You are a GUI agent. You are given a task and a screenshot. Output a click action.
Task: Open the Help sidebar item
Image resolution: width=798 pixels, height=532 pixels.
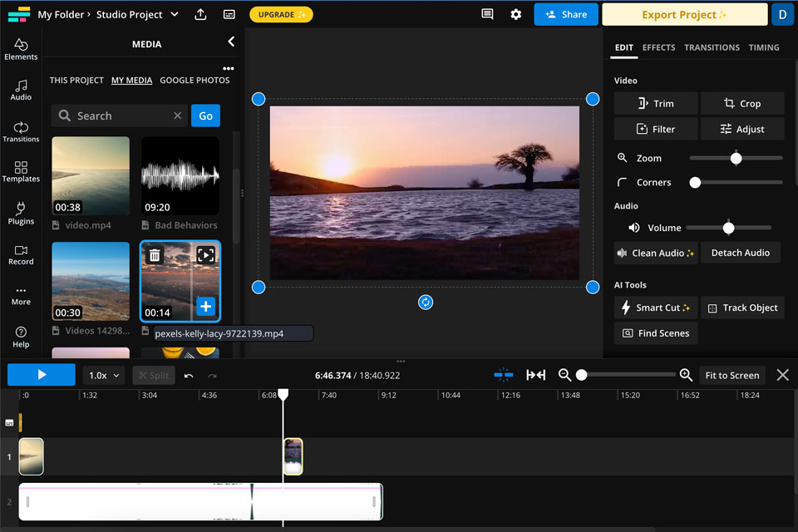[x=21, y=337]
